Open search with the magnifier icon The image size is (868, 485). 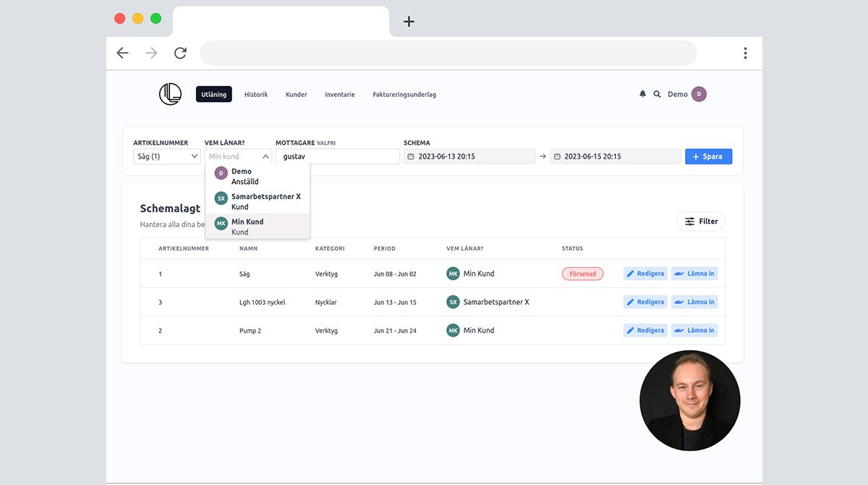(x=657, y=94)
